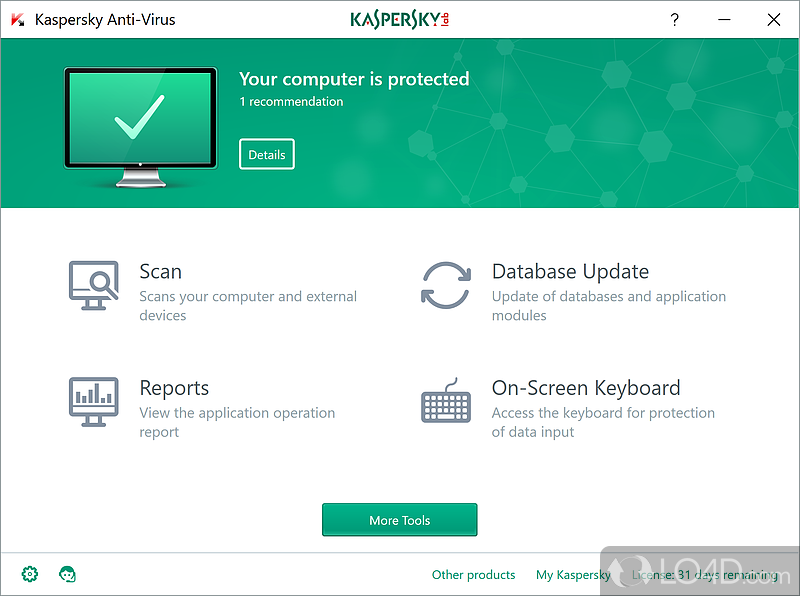This screenshot has height=596, width=800.
Task: Open More Tools
Action: tap(399, 519)
